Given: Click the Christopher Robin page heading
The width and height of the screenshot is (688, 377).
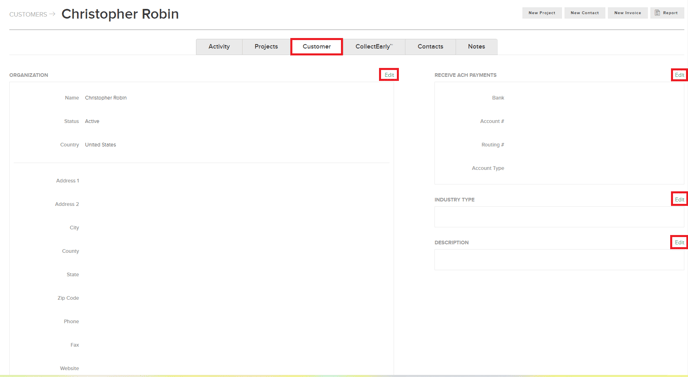Looking at the screenshot, I should point(120,14).
